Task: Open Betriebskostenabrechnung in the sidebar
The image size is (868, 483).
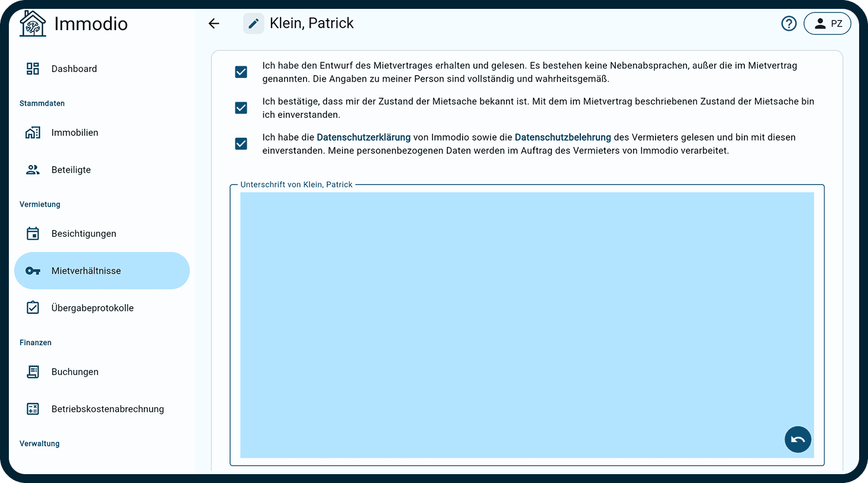Action: point(102,409)
